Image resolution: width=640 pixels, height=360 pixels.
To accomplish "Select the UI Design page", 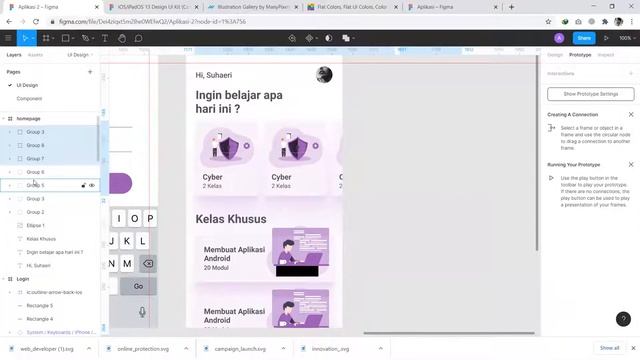I will click(x=27, y=85).
